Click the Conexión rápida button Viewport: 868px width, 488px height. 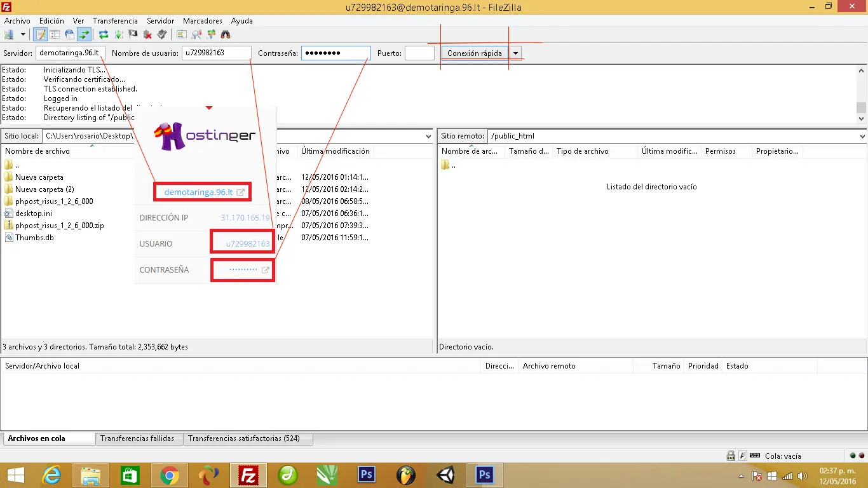click(475, 53)
